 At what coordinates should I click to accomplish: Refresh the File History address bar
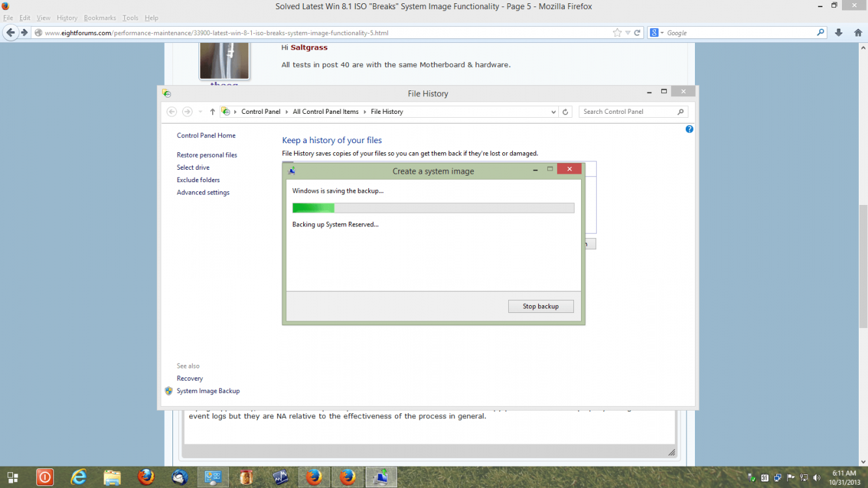click(565, 112)
